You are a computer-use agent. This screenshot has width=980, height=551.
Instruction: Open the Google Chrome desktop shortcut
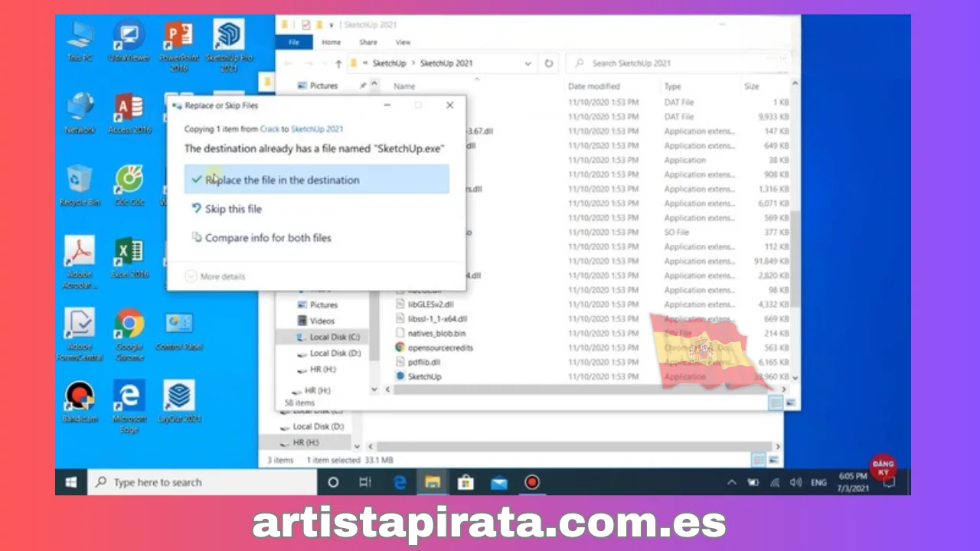(x=129, y=334)
